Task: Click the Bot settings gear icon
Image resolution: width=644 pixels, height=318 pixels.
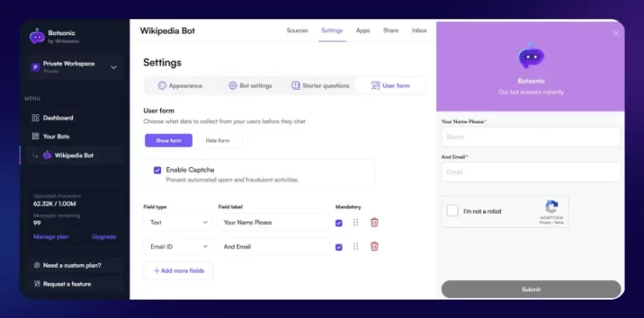Action: (232, 86)
